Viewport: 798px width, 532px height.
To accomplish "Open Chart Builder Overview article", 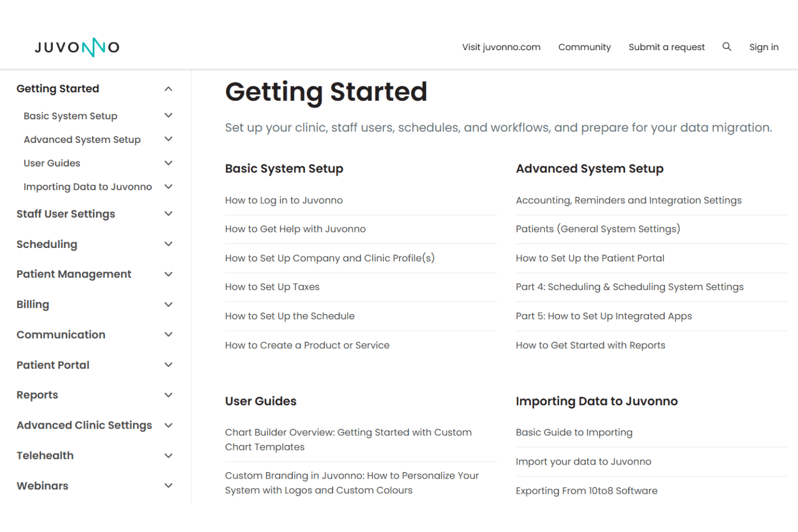I will coord(348,439).
